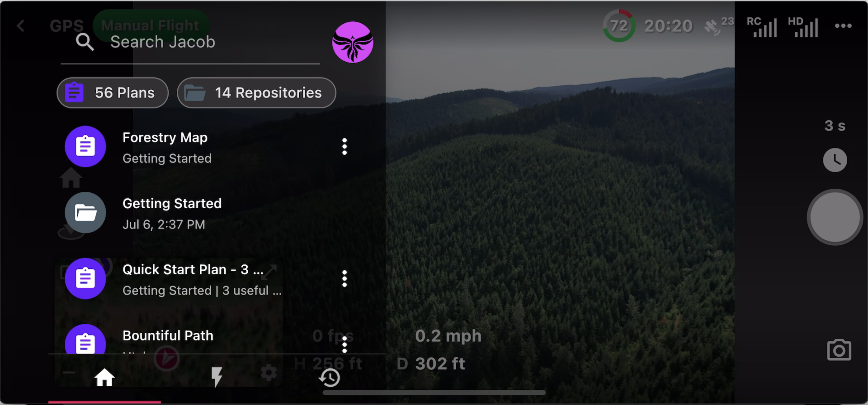The height and width of the screenshot is (405, 868).
Task: Toggle the 14 Repositories filter chip
Action: [x=256, y=93]
